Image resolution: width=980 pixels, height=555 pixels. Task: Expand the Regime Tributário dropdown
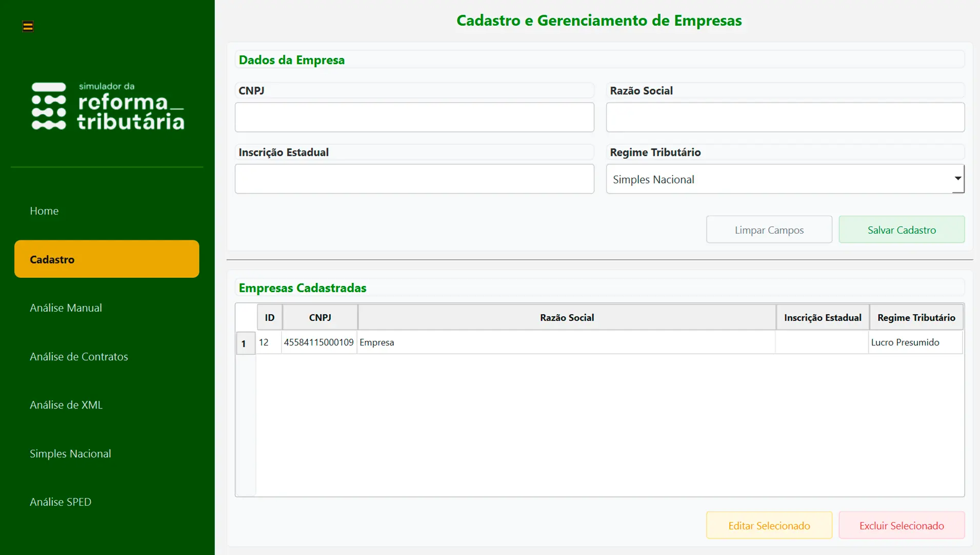[785, 179]
